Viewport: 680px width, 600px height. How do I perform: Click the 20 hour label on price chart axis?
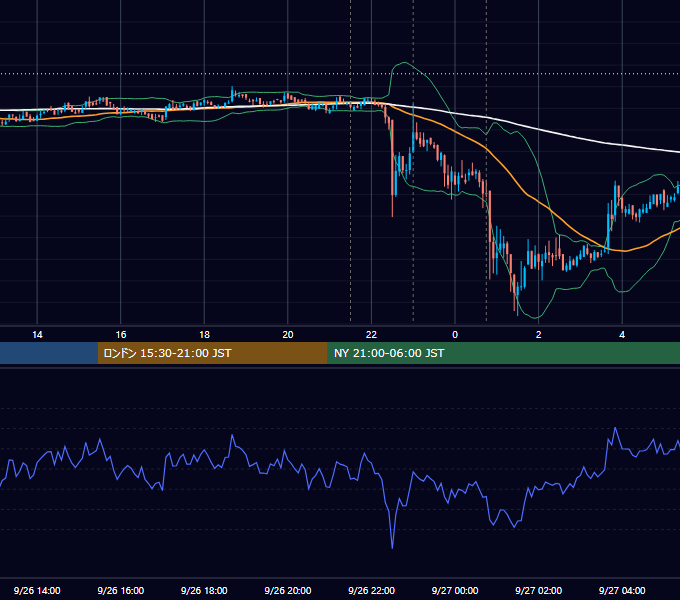[288, 335]
